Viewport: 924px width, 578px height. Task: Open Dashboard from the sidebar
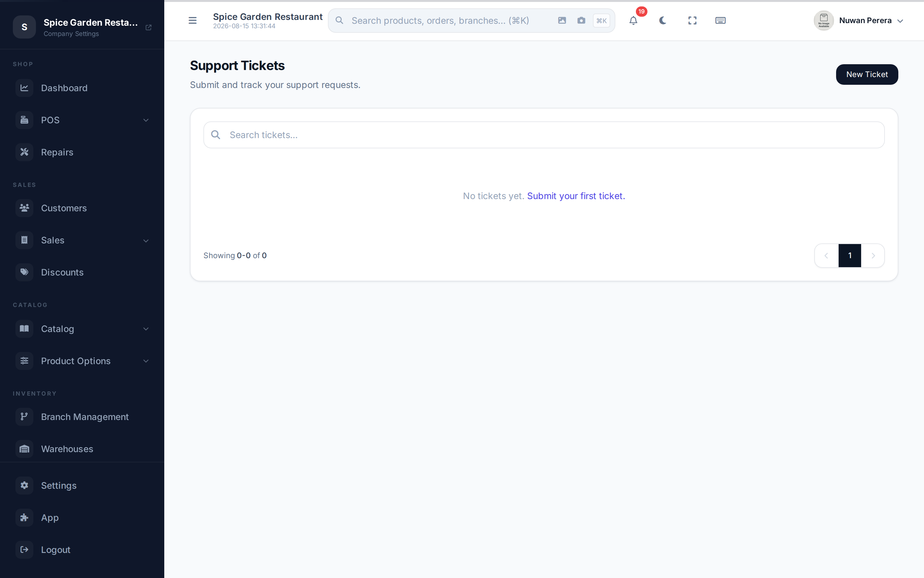pos(82,88)
